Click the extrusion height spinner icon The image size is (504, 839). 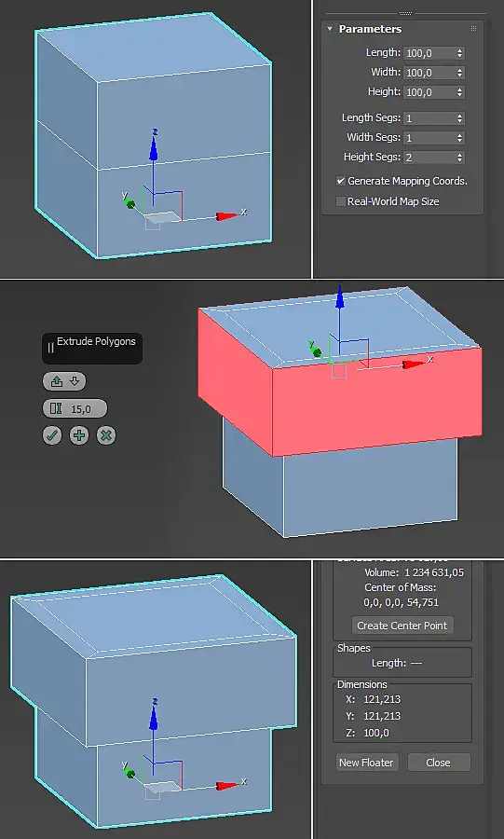click(56, 409)
